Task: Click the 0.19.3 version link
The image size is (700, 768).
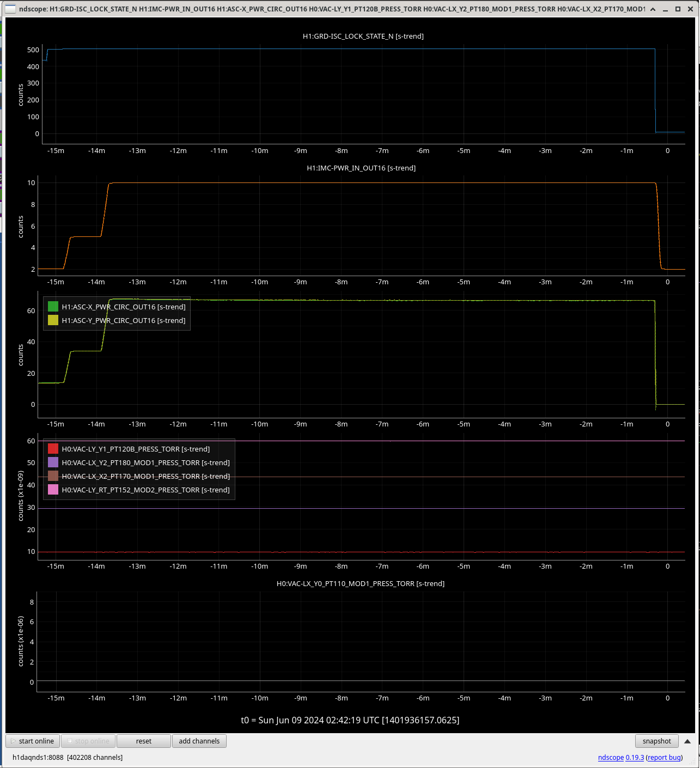Action: click(x=635, y=757)
